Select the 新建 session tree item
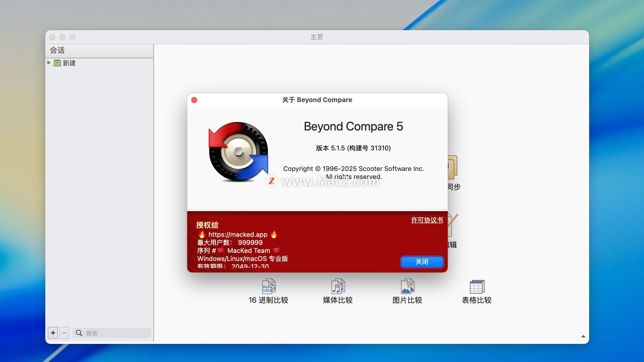 [69, 63]
